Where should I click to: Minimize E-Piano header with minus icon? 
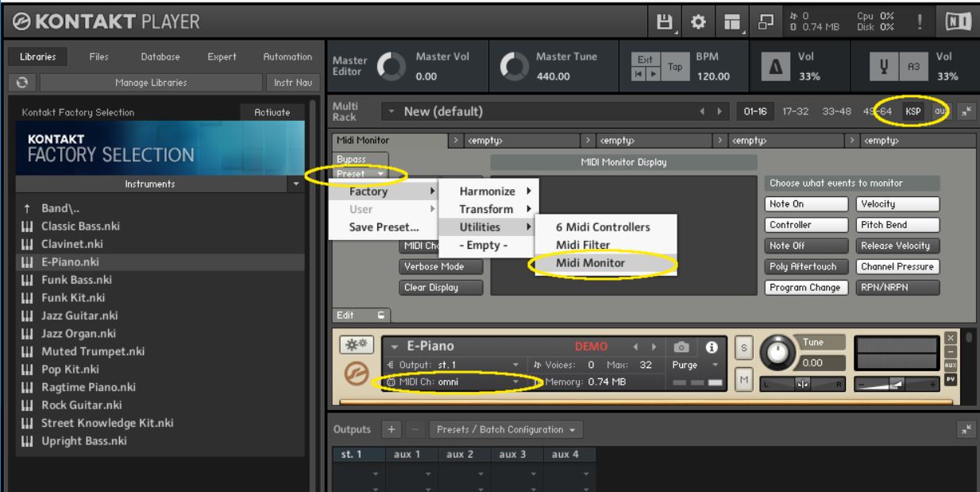point(951,351)
